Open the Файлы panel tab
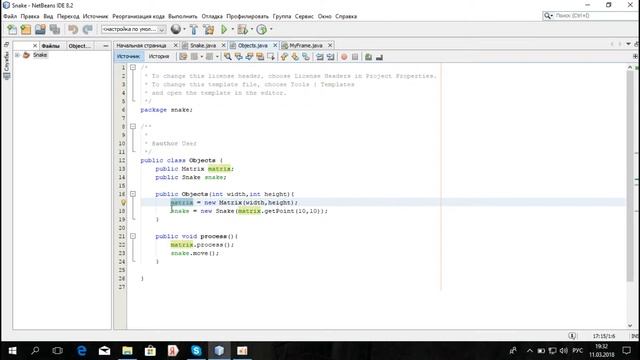 click(x=51, y=46)
